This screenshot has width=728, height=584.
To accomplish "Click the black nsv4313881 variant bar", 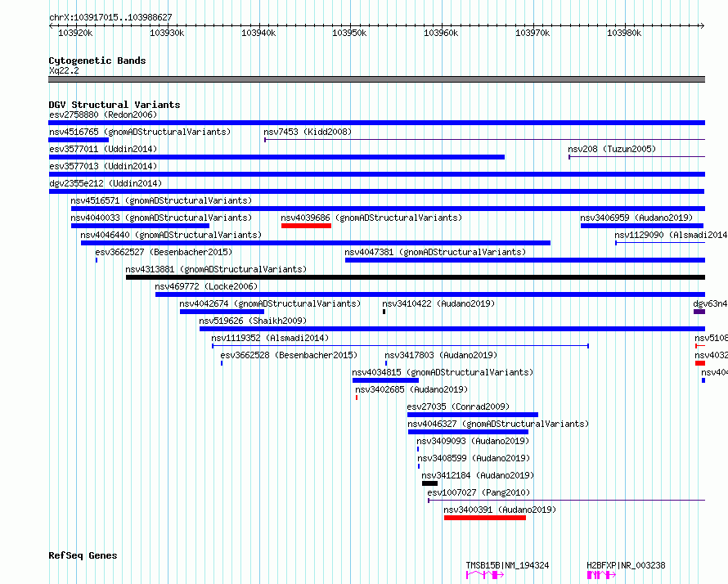I will coord(416,277).
